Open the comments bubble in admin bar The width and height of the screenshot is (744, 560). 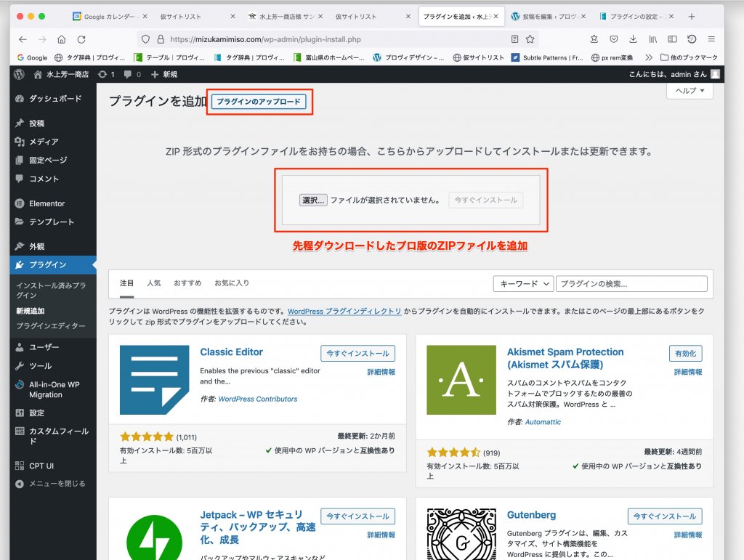pyautogui.click(x=132, y=74)
